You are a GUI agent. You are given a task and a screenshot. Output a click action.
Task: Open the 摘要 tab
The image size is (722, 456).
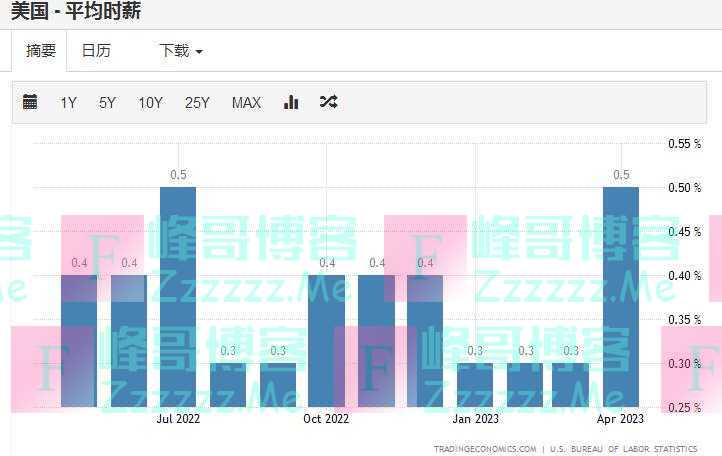click(x=41, y=51)
